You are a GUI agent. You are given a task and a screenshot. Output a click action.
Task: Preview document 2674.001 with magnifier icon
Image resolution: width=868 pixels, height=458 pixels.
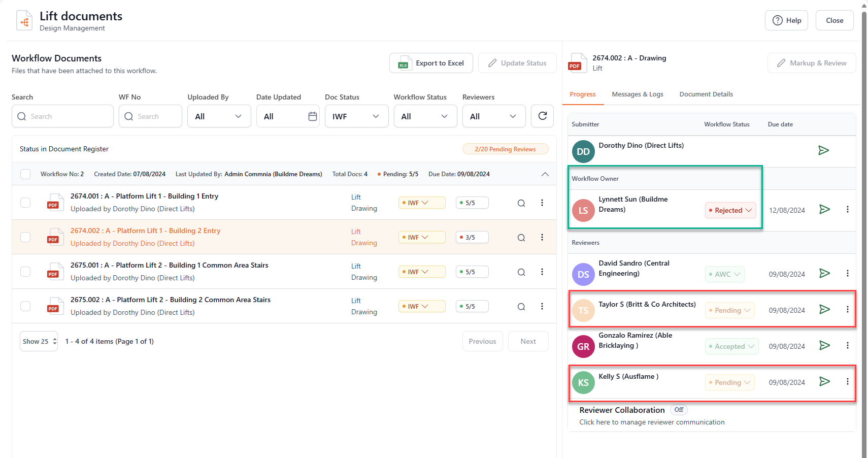coord(521,203)
